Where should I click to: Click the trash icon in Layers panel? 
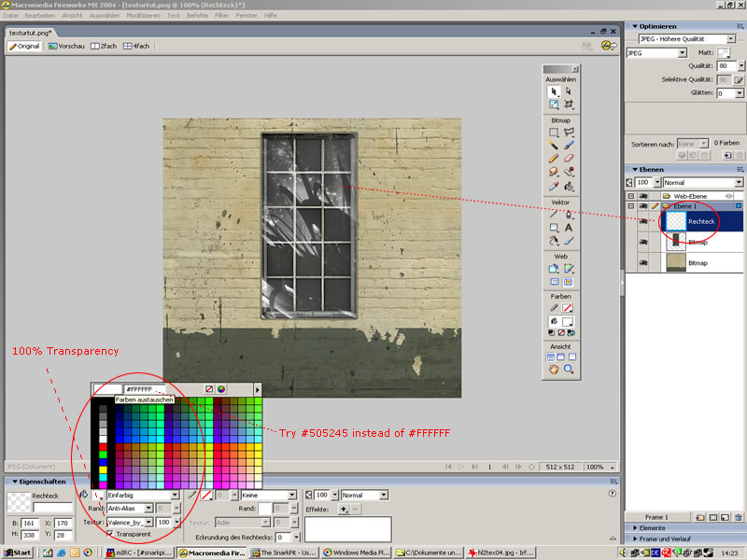coord(738,516)
